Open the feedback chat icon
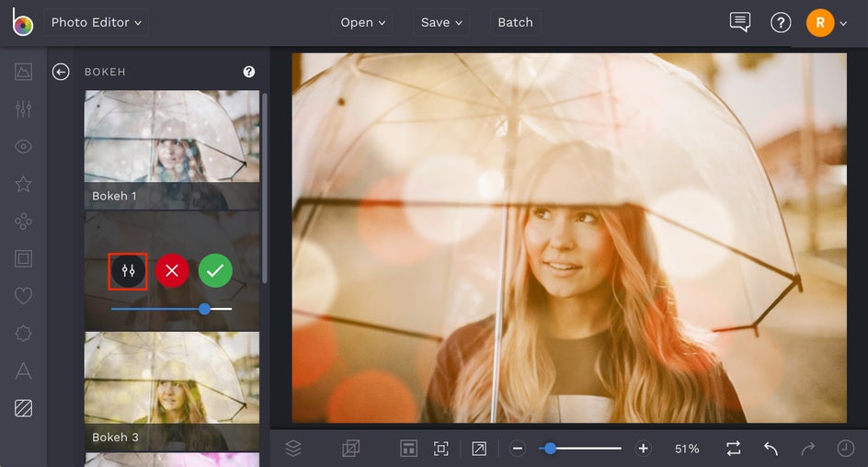Viewport: 868px width, 467px height. 740,23
